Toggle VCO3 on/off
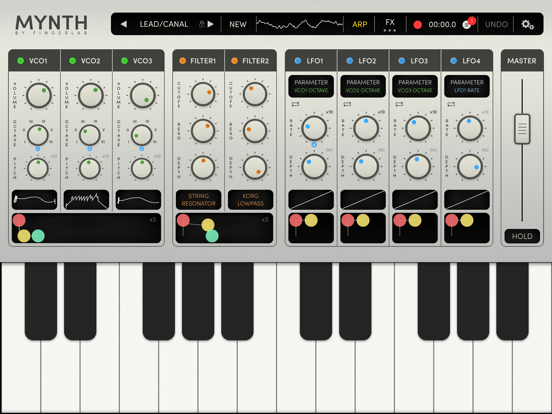 pos(124,61)
